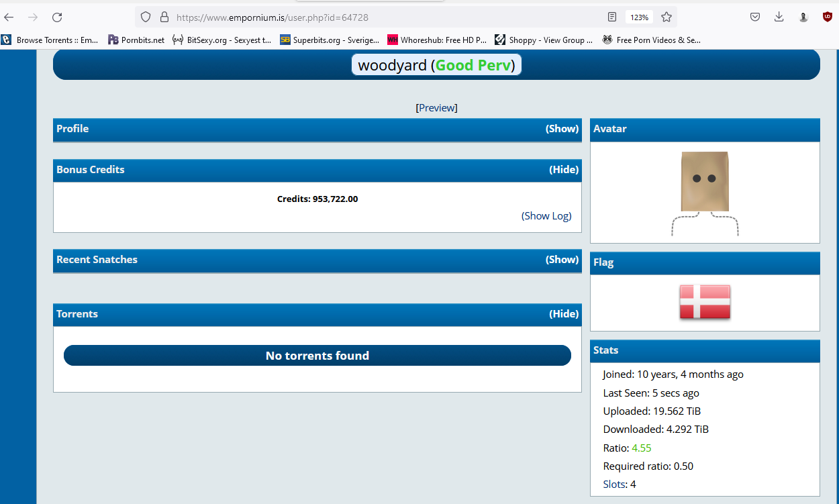The image size is (839, 504).
Task: Click the Avatar panel header
Action: click(705, 130)
